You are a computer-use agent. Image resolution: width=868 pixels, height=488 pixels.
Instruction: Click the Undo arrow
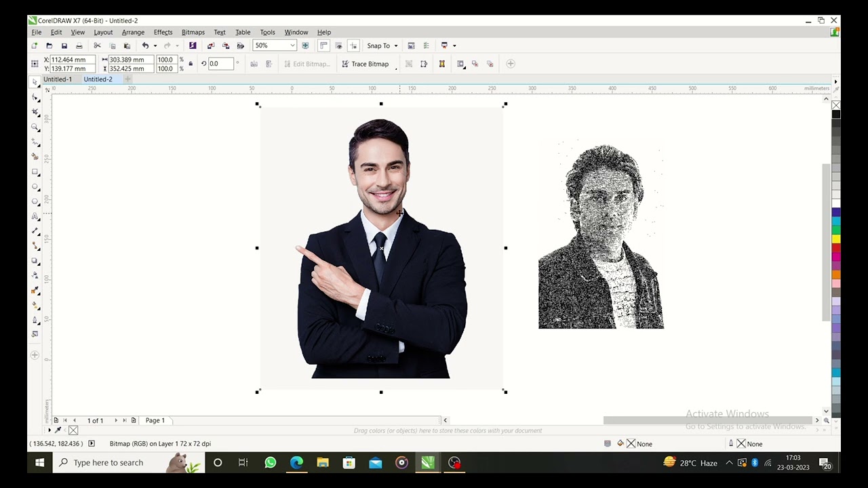(145, 45)
